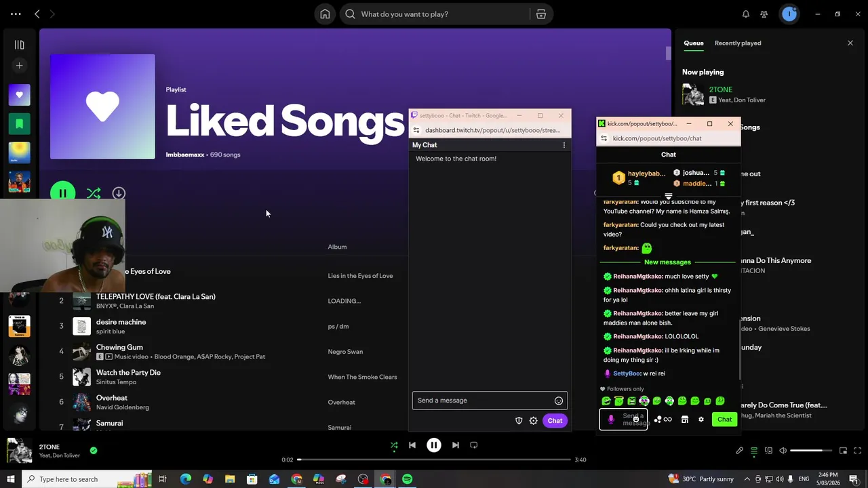Open Connect to a device icon

point(768,451)
